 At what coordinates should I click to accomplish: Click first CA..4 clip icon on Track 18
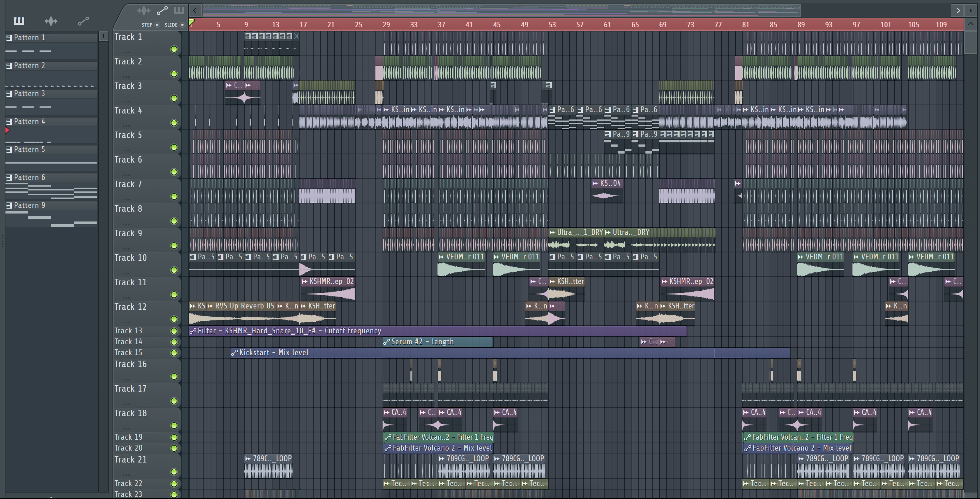pyautogui.click(x=387, y=412)
